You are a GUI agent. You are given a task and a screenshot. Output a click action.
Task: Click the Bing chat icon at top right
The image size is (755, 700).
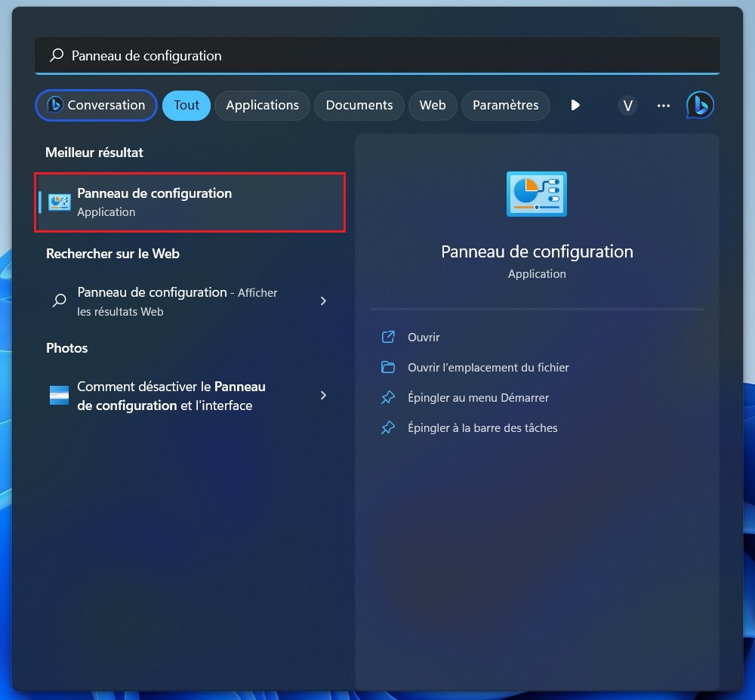pyautogui.click(x=700, y=106)
